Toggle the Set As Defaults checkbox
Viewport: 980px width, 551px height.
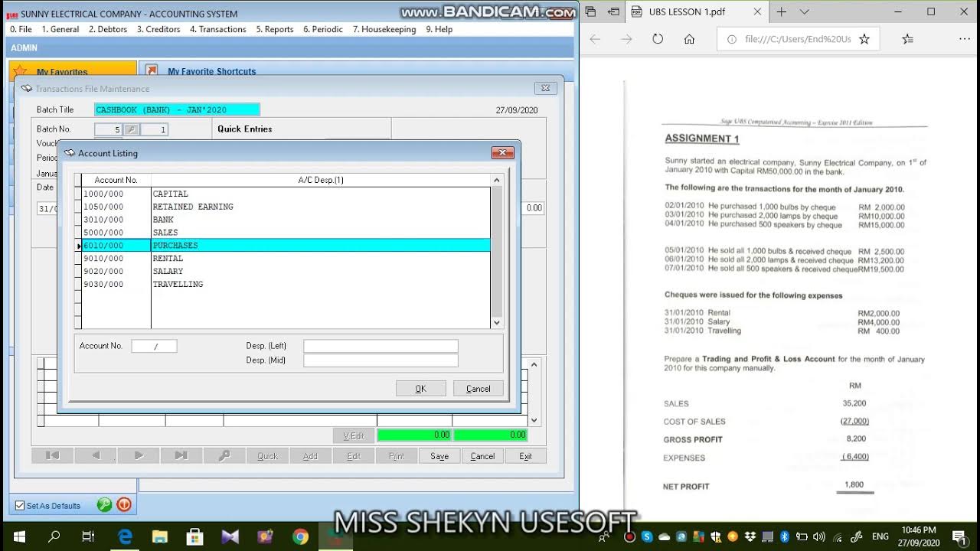pyautogui.click(x=20, y=505)
